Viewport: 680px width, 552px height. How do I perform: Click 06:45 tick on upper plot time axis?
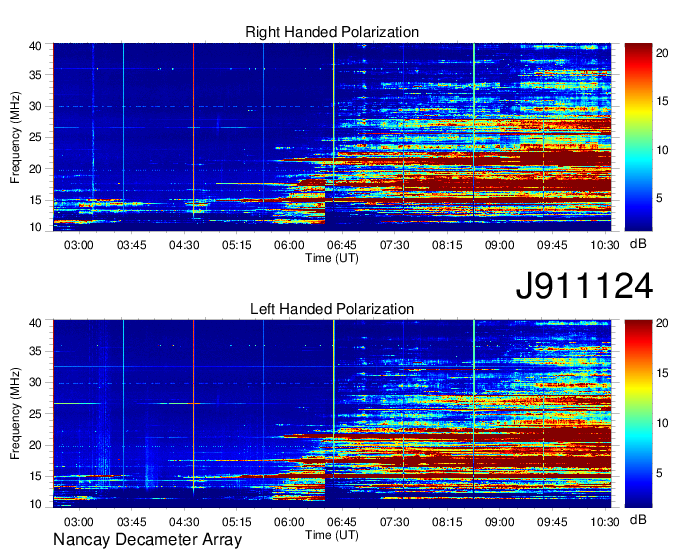(342, 245)
